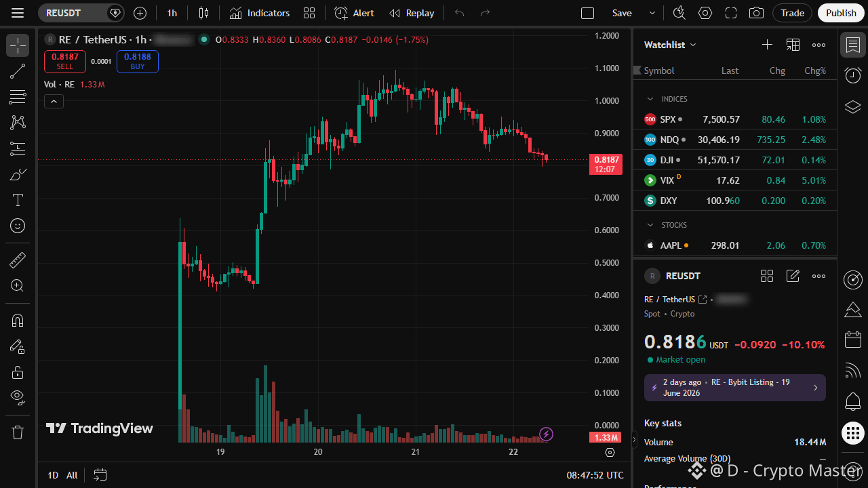
Task: Open timezone menu at 08:47:52 UTC
Action: point(595,475)
